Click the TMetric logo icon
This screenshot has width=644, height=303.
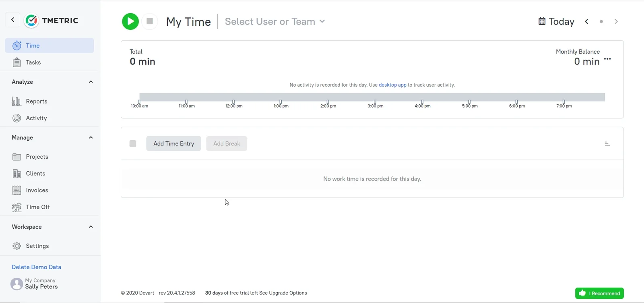tap(31, 20)
